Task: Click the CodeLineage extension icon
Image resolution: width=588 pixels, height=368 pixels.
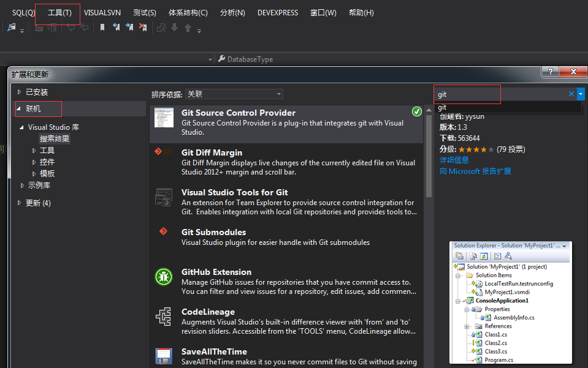Action: coord(164,317)
